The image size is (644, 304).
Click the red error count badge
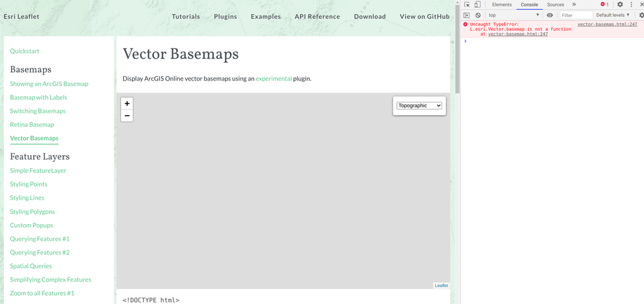pyautogui.click(x=605, y=5)
